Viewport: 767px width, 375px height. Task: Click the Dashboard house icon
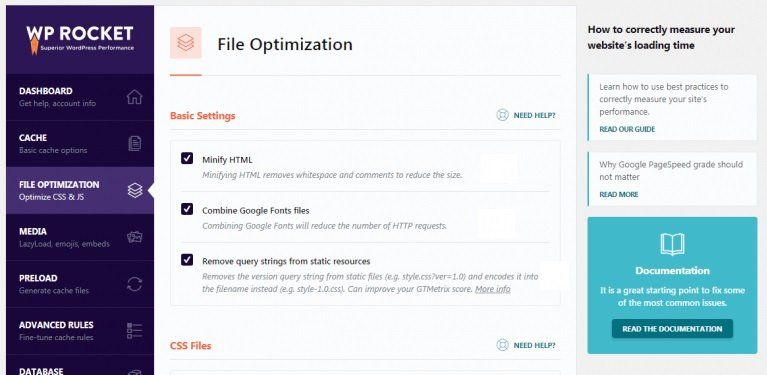click(x=135, y=97)
